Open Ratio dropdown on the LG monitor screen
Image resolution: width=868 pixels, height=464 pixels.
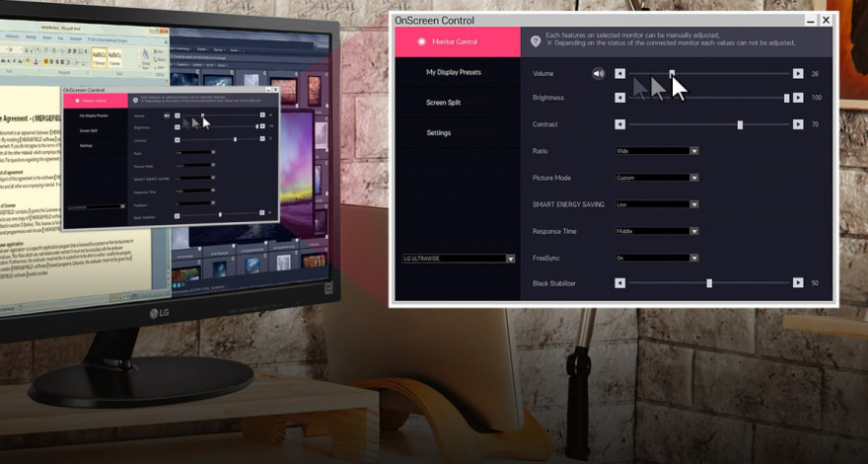(x=195, y=152)
